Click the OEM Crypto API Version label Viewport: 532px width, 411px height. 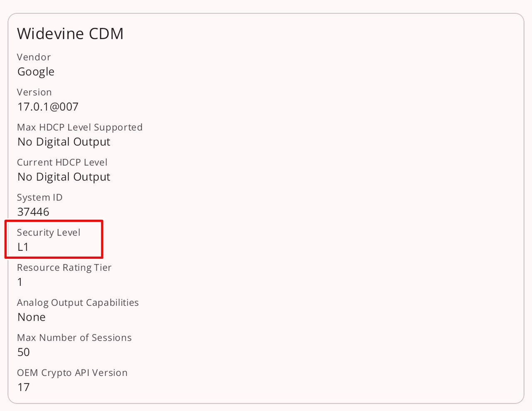click(72, 373)
